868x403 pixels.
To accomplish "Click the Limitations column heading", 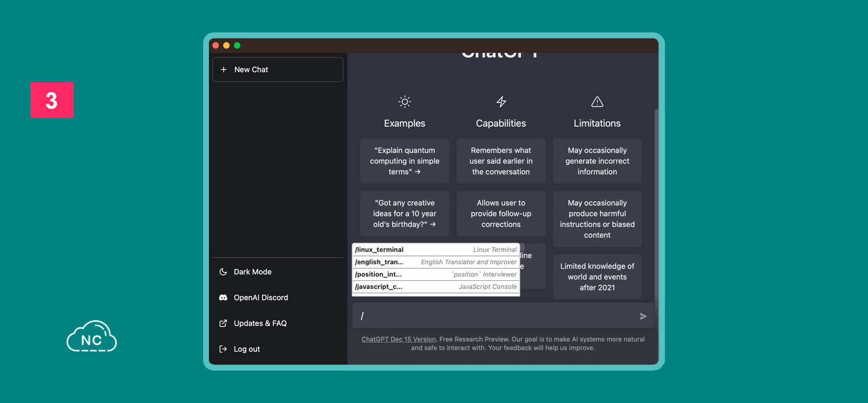I will 597,123.
